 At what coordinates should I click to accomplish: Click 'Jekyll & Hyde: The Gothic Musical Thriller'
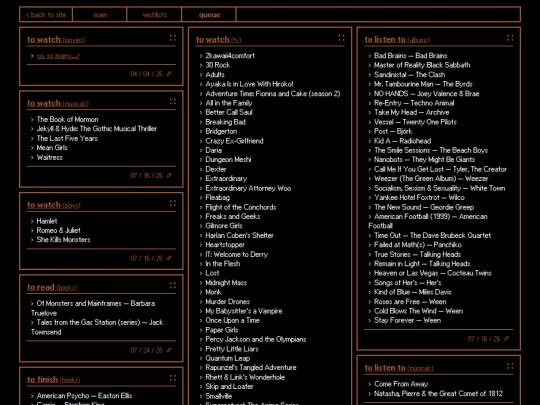coord(97,129)
